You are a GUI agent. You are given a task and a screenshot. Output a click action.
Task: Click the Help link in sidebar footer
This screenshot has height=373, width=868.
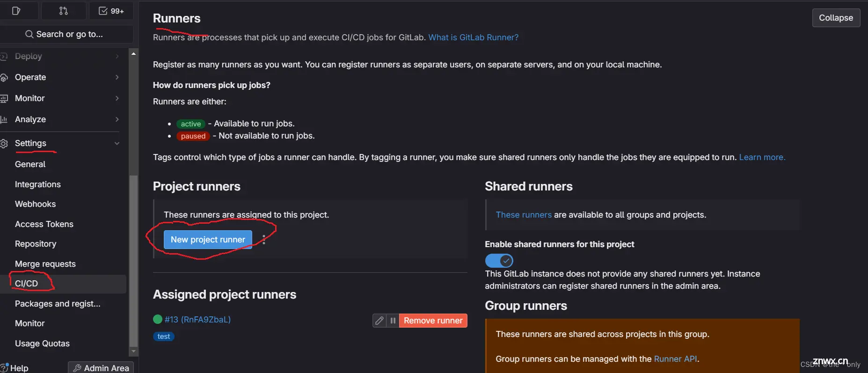point(19,368)
